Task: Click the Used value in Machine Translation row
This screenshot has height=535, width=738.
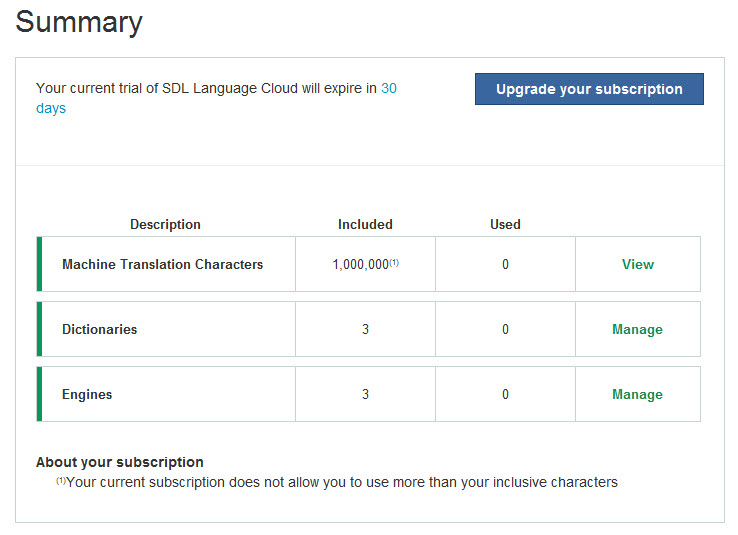Action: 505,264
